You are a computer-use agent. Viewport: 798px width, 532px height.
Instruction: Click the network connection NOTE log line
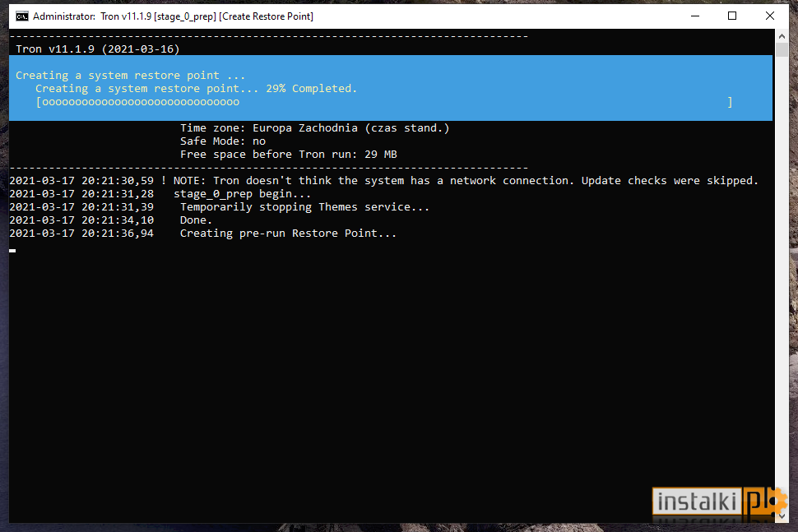(383, 181)
